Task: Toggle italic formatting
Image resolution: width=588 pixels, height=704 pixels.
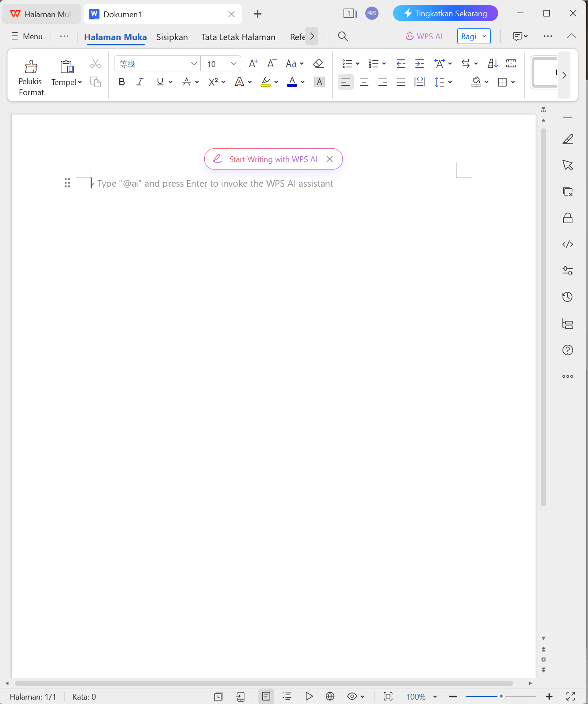Action: click(140, 82)
